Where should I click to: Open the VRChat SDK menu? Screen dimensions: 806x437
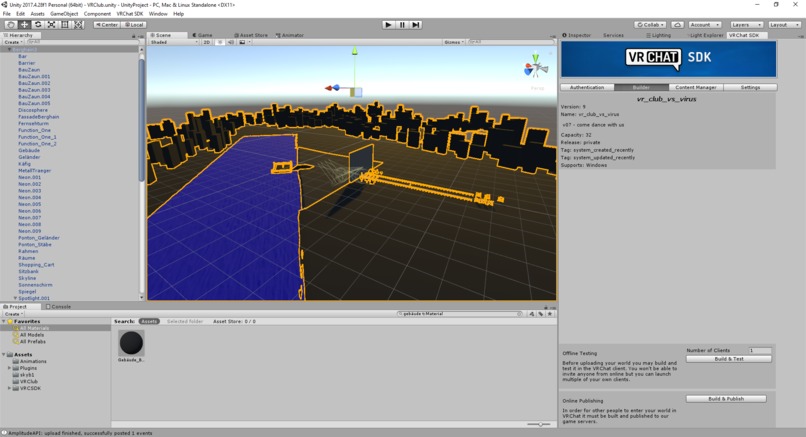(130, 14)
